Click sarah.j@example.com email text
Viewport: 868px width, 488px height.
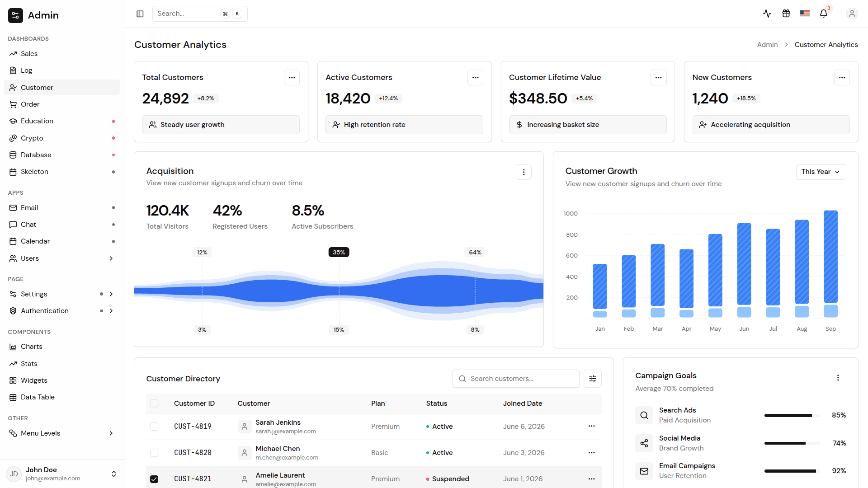click(x=286, y=432)
